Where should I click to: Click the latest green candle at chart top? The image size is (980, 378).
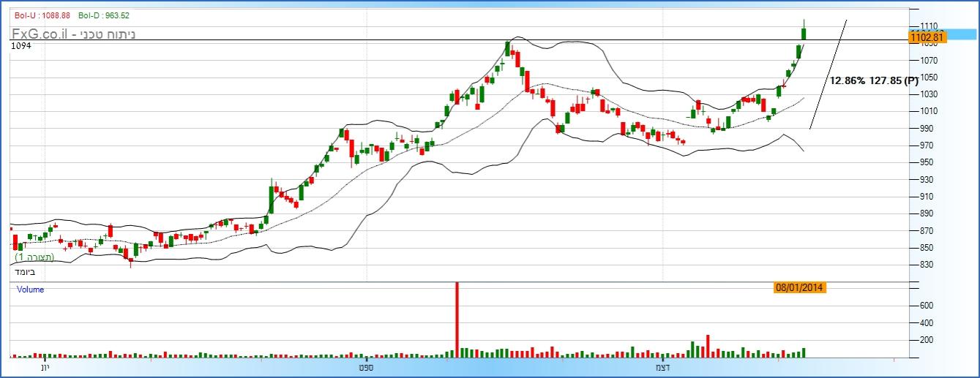[804, 33]
